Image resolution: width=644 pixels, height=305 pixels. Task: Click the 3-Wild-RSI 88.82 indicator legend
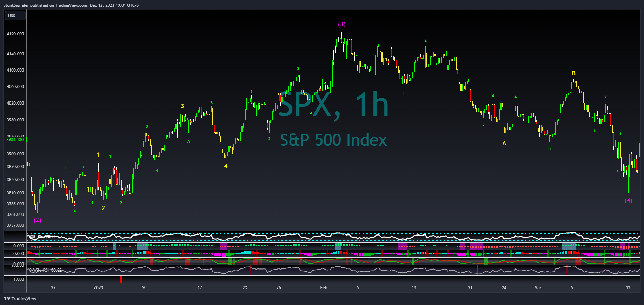pyautogui.click(x=45, y=270)
